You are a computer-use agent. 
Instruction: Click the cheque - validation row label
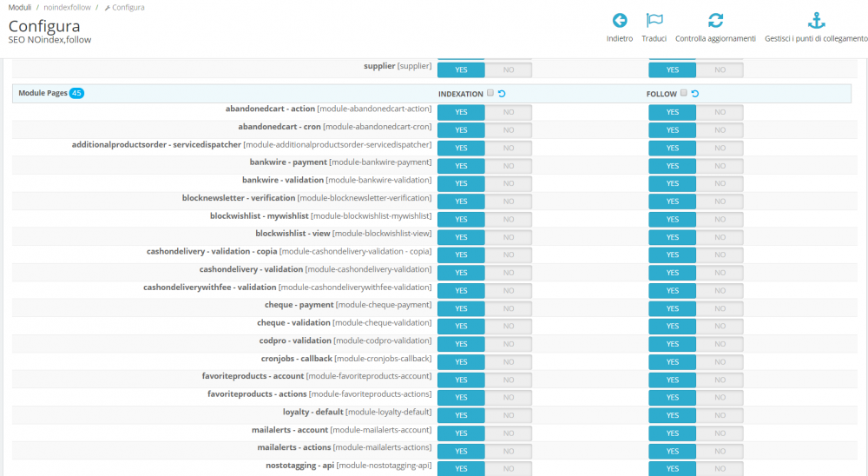(x=345, y=323)
